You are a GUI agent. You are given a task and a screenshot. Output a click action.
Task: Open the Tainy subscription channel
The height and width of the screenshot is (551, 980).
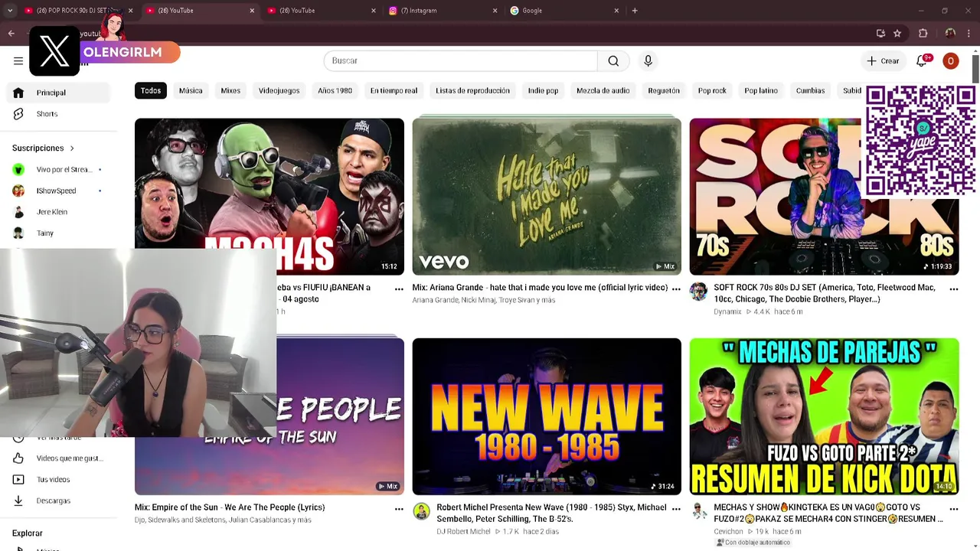pos(57,233)
